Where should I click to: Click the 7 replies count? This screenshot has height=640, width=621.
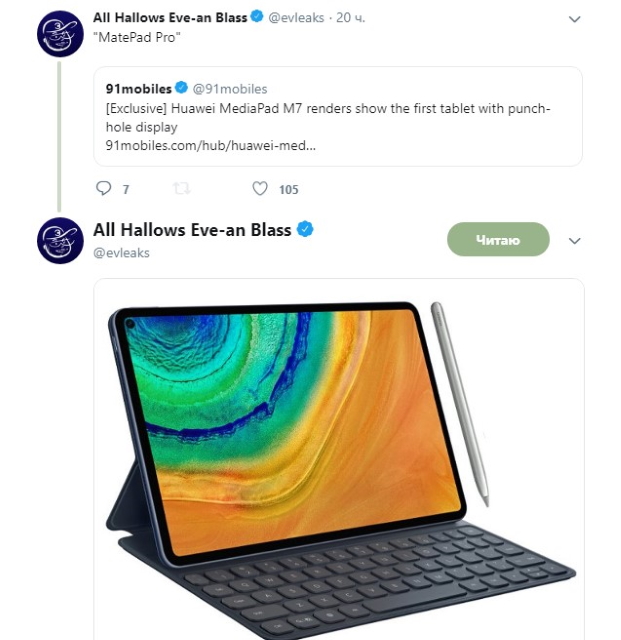click(x=126, y=189)
